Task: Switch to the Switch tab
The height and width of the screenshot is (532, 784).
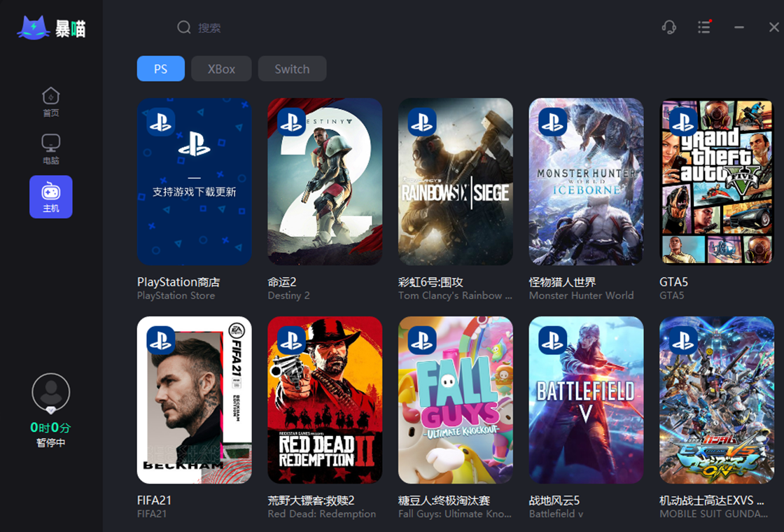Action: [x=292, y=69]
